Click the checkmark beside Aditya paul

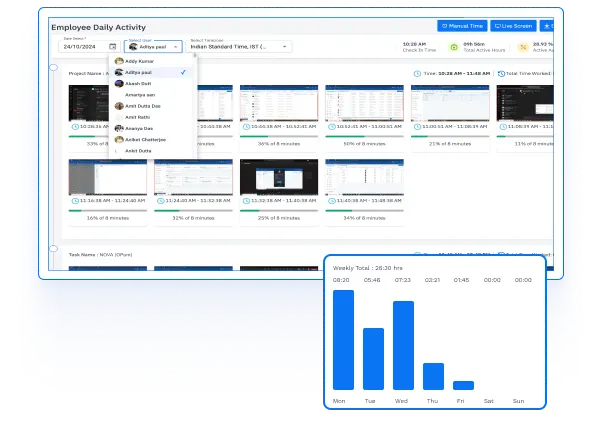(183, 72)
